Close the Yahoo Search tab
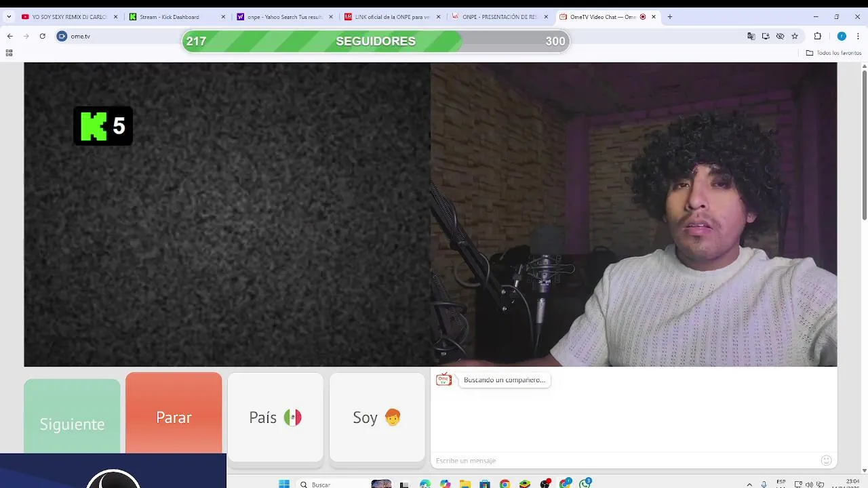Image resolution: width=868 pixels, height=488 pixels. pos(331,17)
